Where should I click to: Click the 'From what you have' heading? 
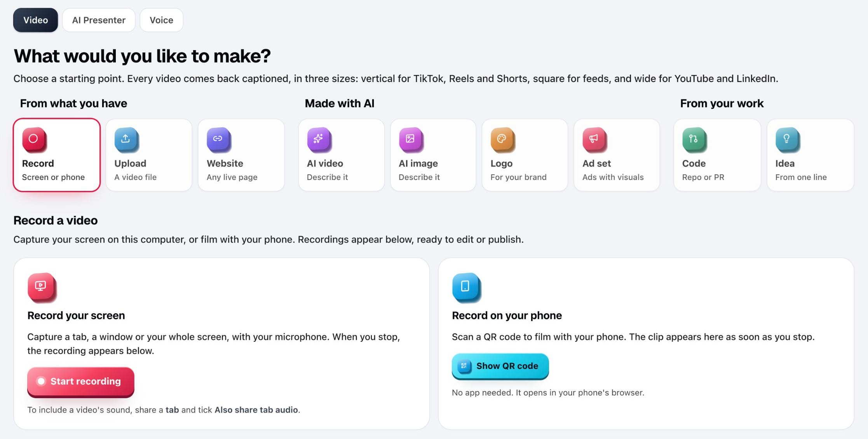click(74, 103)
